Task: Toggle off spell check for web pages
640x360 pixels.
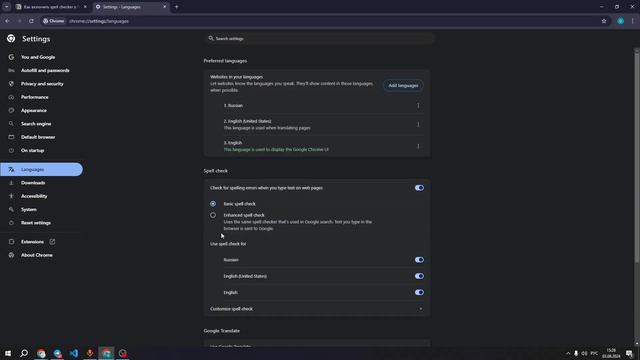Action: pyautogui.click(x=419, y=188)
